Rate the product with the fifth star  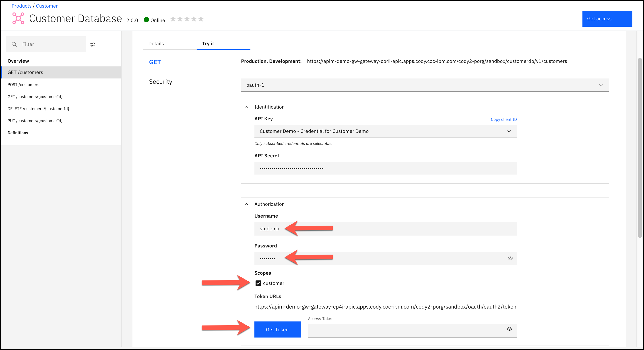tap(201, 19)
